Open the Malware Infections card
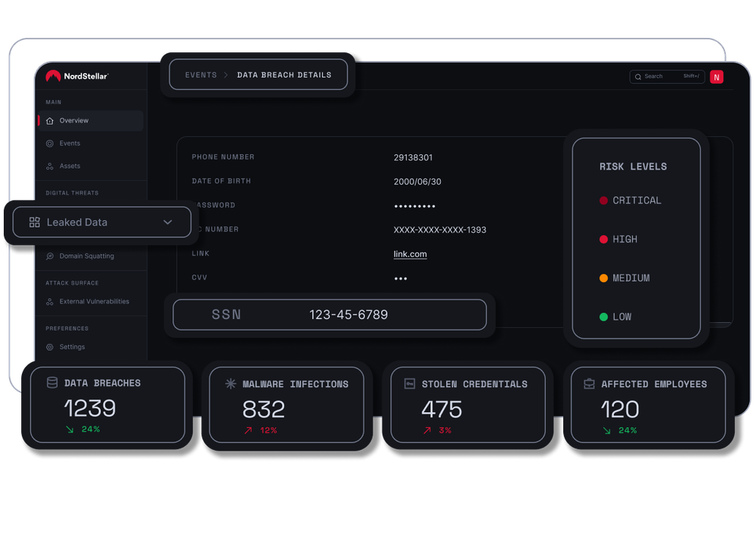This screenshot has height=558, width=756. point(287,405)
